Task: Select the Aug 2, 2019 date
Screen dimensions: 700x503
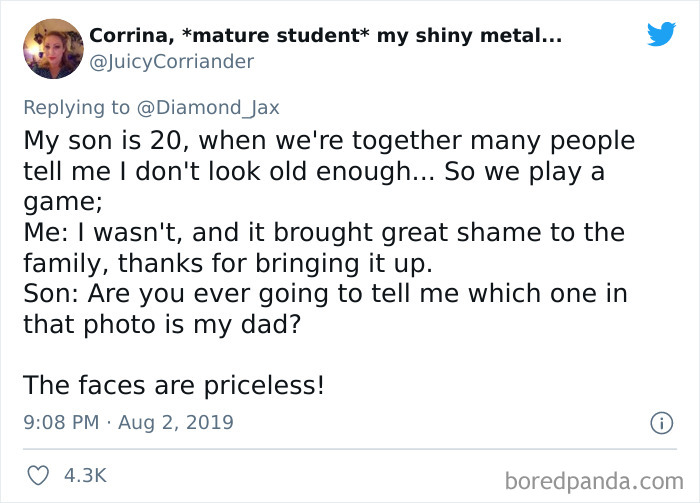Action: click(x=178, y=422)
